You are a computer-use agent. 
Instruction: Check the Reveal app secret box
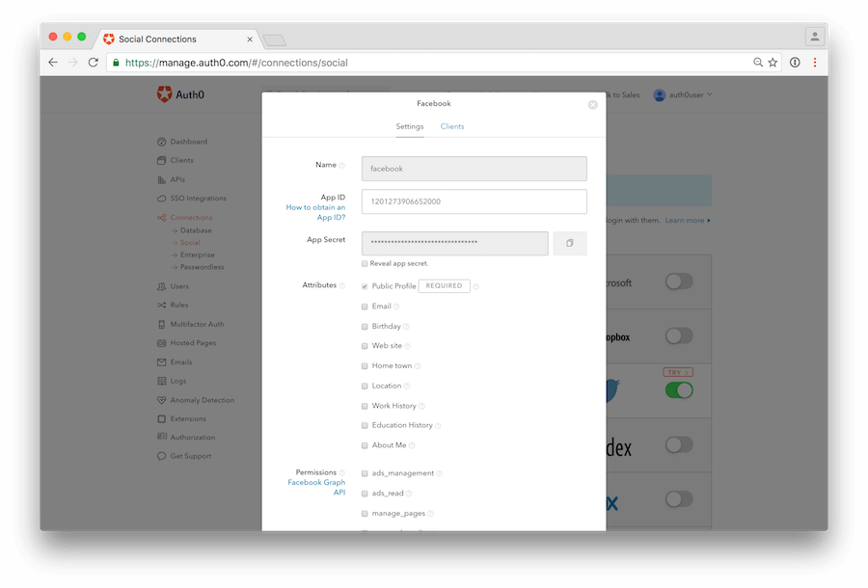(x=365, y=263)
